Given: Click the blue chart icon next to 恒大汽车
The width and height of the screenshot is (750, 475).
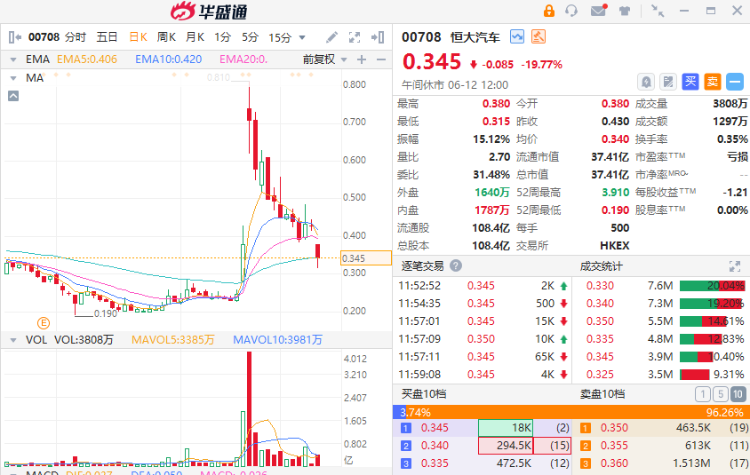Looking at the screenshot, I should (x=517, y=37).
